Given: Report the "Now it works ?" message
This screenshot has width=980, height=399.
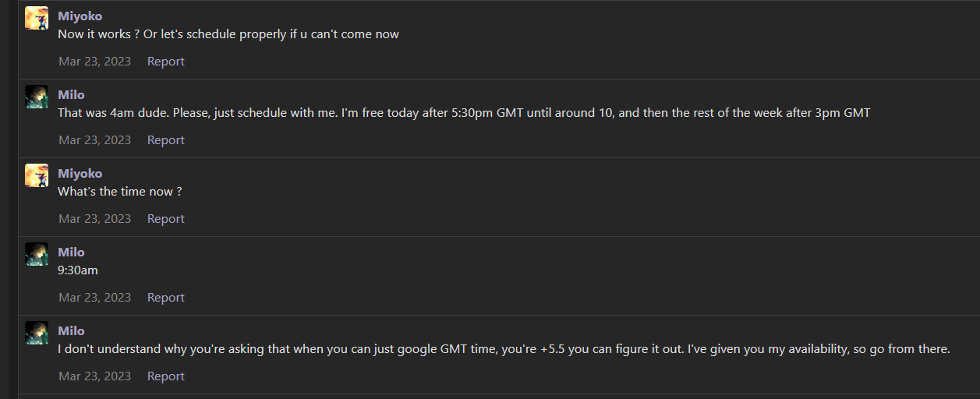Looking at the screenshot, I should [x=166, y=62].
